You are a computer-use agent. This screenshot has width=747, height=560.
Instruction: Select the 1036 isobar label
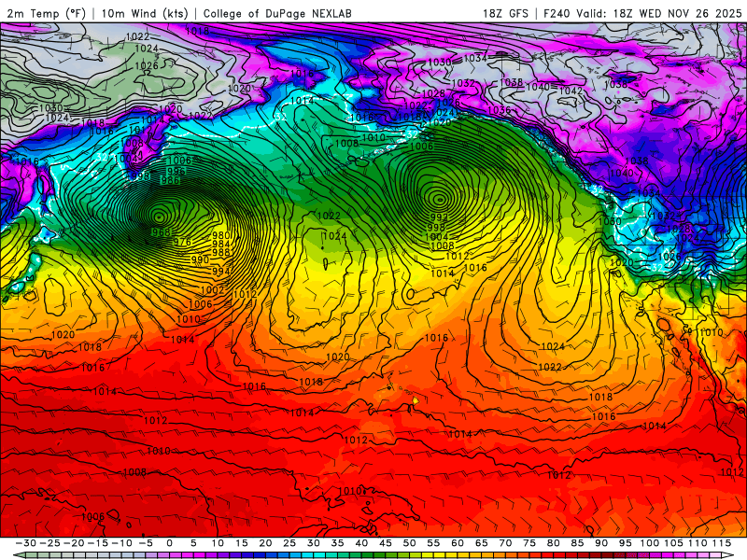(500, 110)
